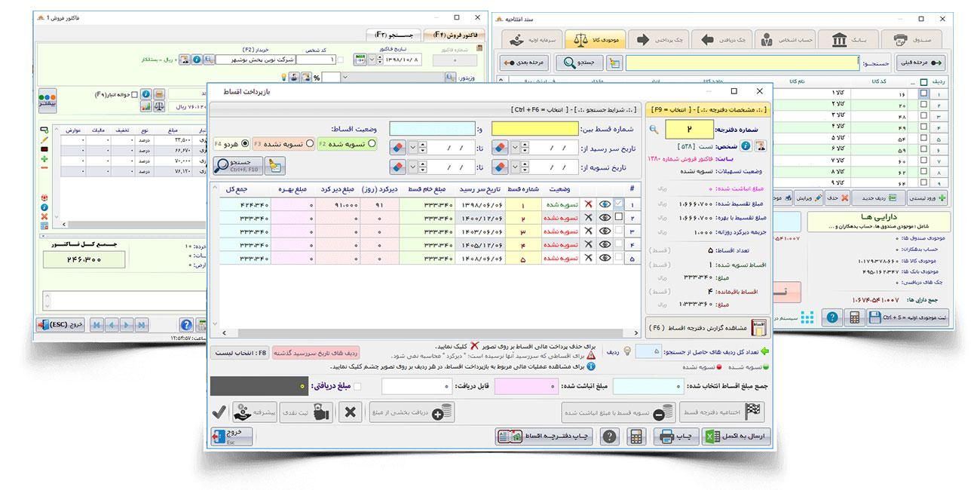The width and height of the screenshot is (980, 490).
Task: Check the checkbox on installment row 2
Action: [619, 217]
